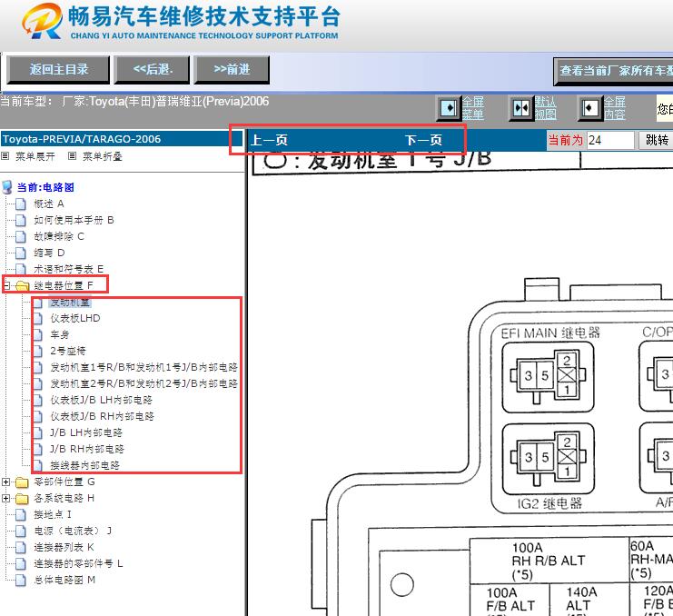Select the 车身 tree entry
Image resolution: width=673 pixels, height=616 pixels.
(x=60, y=335)
